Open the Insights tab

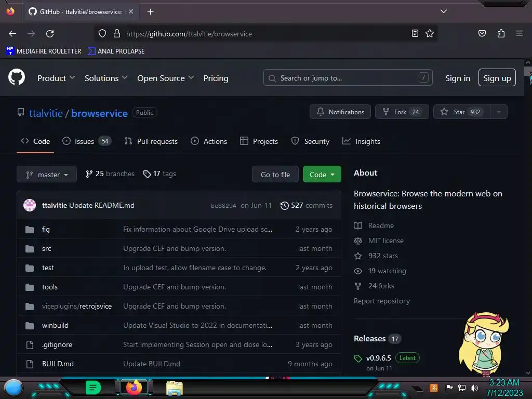tap(361, 141)
